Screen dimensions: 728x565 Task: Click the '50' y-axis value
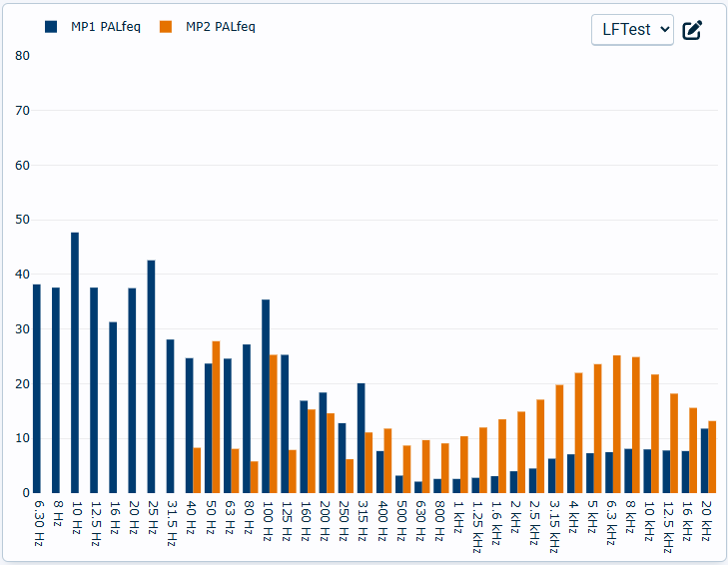[22, 220]
